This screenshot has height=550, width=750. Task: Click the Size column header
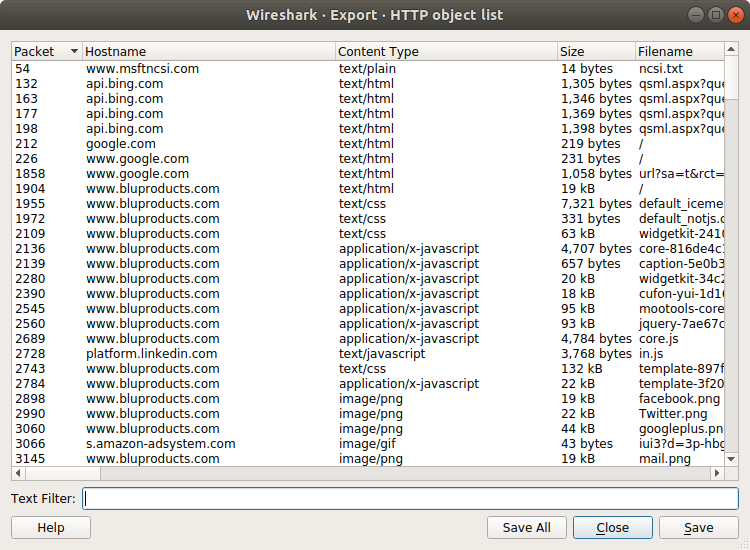(x=595, y=51)
